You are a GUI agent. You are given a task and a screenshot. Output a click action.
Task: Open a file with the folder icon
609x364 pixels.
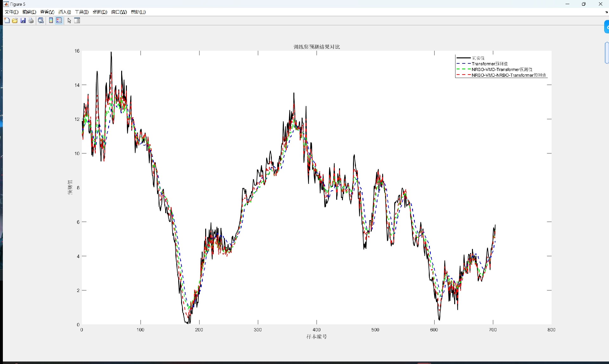click(15, 21)
